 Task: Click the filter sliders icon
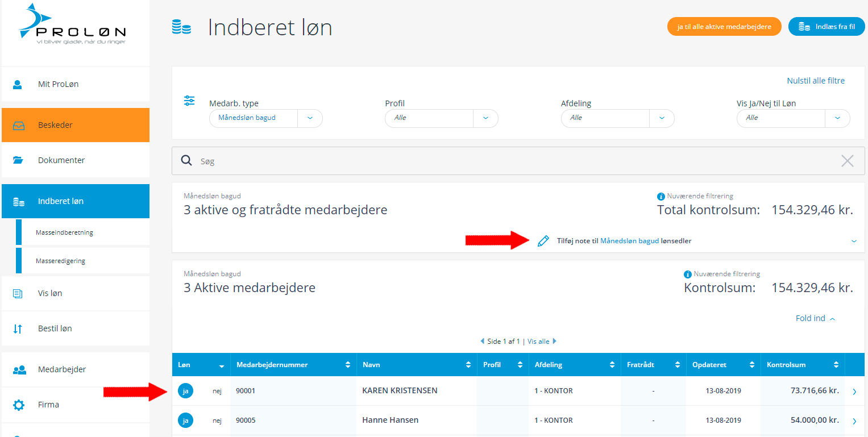point(189,101)
